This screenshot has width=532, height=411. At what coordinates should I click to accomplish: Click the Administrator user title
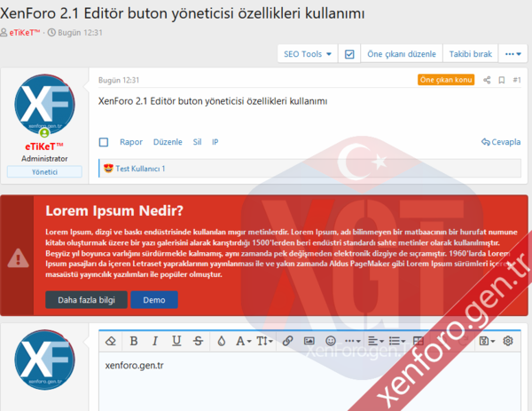pyautogui.click(x=44, y=159)
